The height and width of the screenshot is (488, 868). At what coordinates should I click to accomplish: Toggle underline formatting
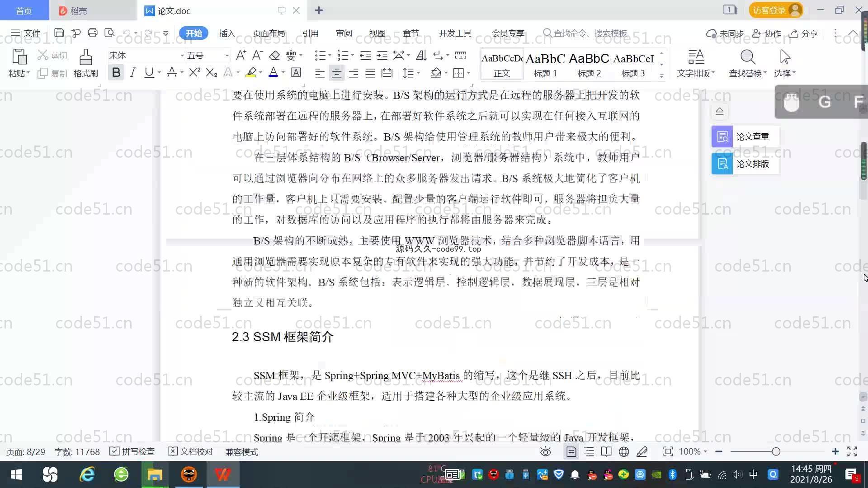coord(149,73)
